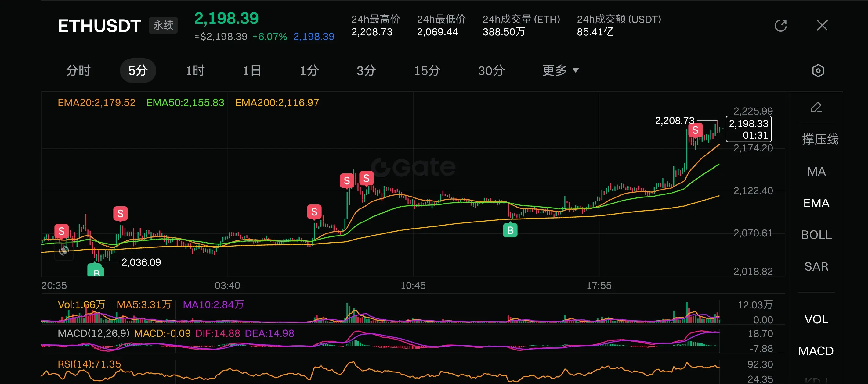Switch to the 15分 timeframe tab
The image size is (868, 384).
click(427, 71)
